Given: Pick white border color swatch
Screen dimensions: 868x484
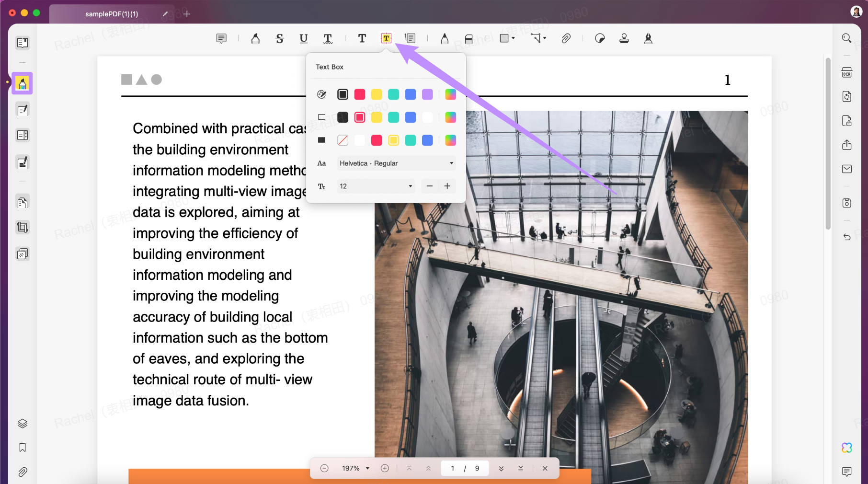Looking at the screenshot, I should 427,117.
